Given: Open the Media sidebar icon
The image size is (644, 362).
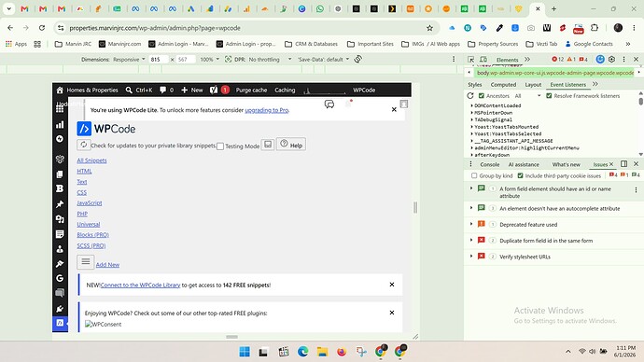Looking at the screenshot, I should pos(60,219).
